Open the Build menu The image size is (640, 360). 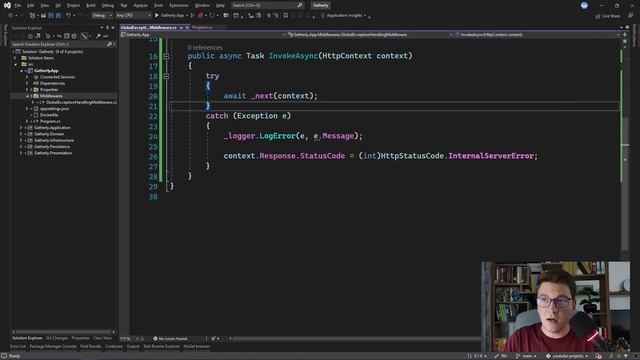coord(91,5)
